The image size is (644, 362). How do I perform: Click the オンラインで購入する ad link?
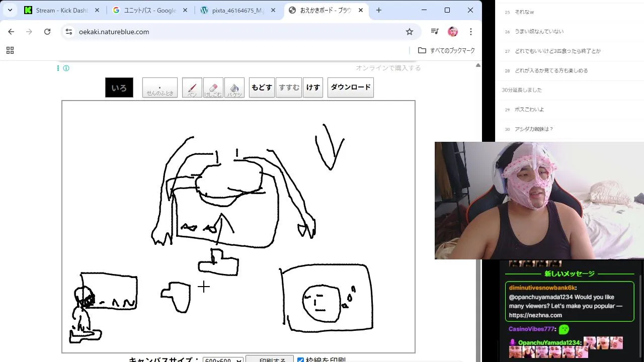388,68
